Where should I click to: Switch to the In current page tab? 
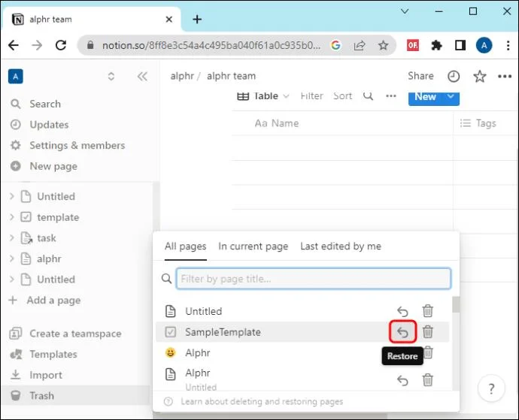pos(253,246)
